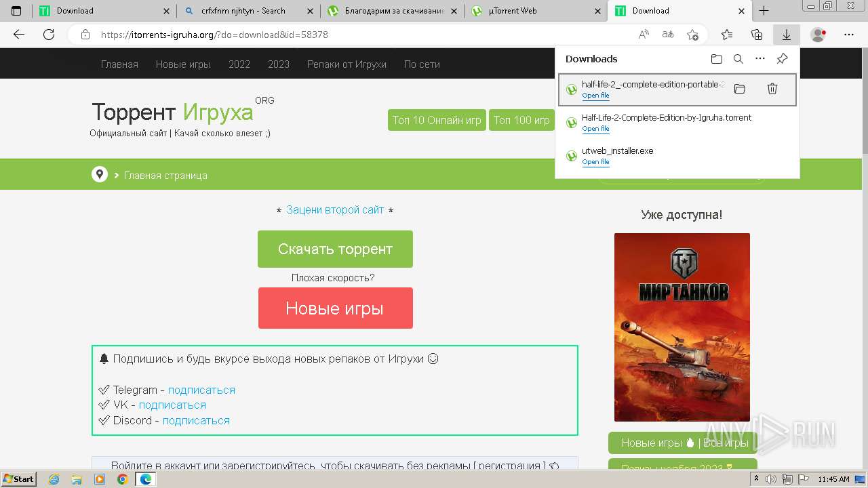Image resolution: width=868 pixels, height=488 pixels.
Task: Click the red Новые игры button
Action: point(335,308)
